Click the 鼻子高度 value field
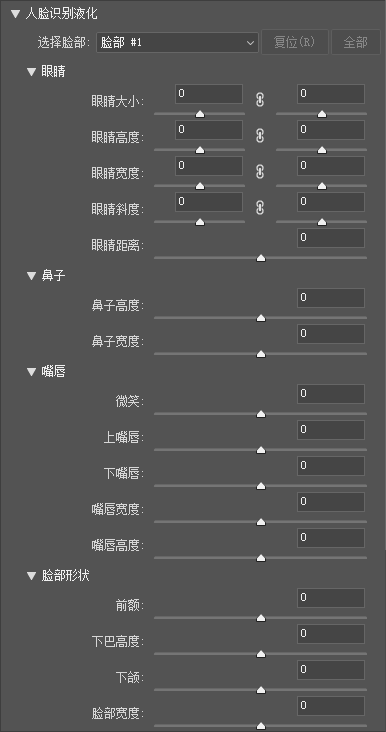386x732 pixels. tap(331, 298)
